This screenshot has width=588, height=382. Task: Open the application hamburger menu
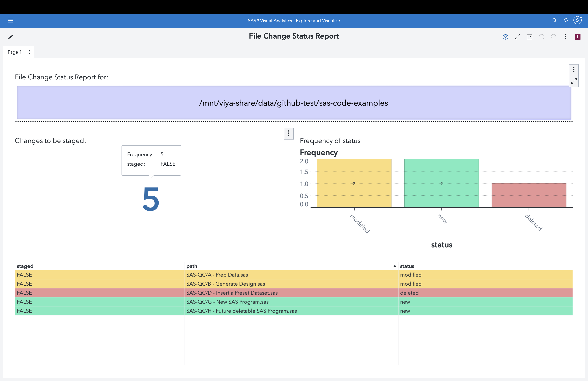tap(10, 21)
